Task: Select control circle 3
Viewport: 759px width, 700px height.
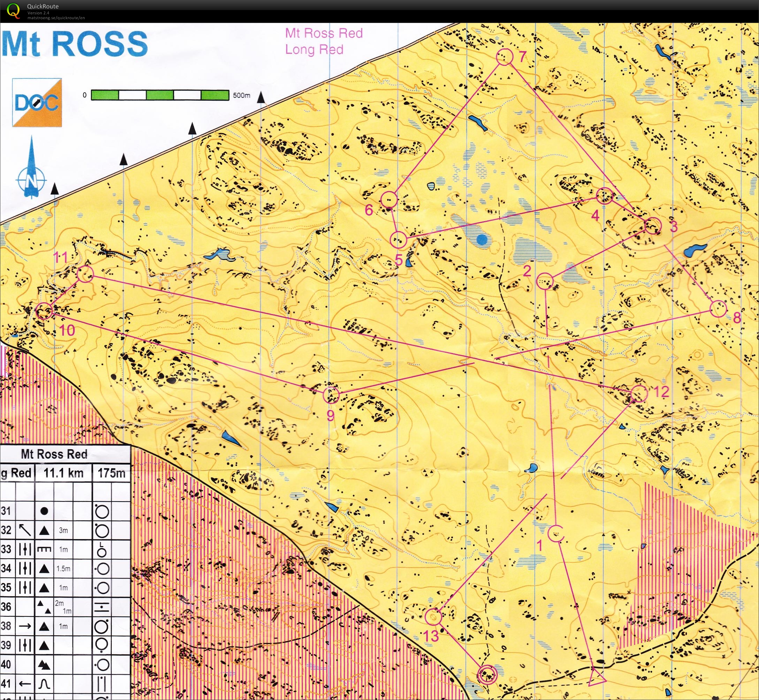Action: 652,226
